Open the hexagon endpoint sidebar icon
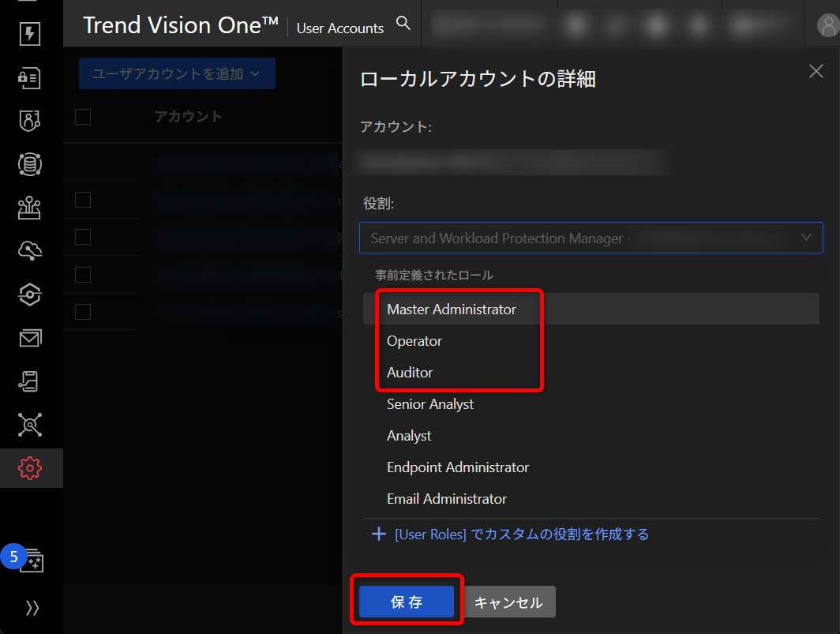 click(29, 294)
